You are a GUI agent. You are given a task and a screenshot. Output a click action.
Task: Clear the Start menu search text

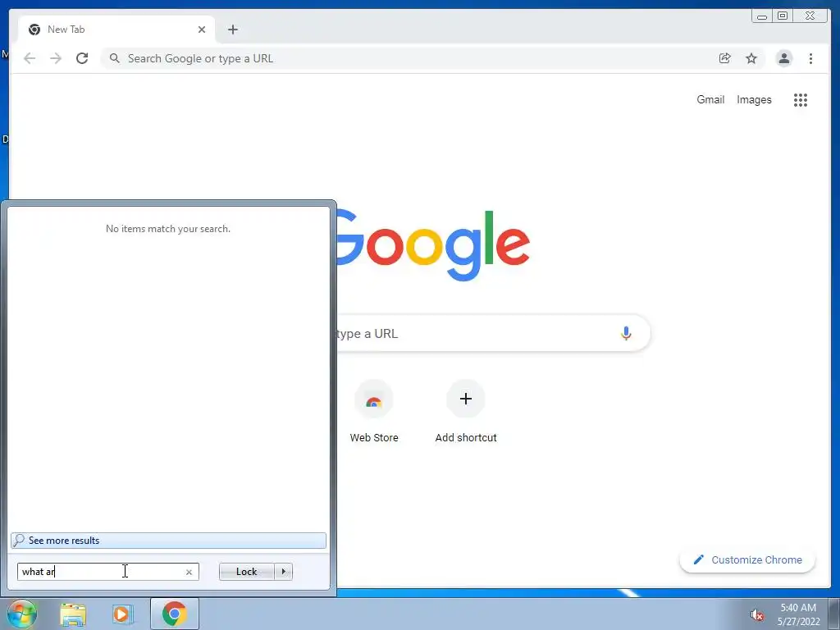(189, 572)
